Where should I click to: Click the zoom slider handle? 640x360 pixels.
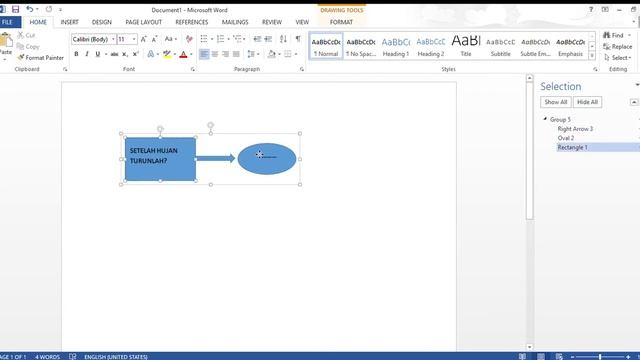pyautogui.click(x=600, y=357)
